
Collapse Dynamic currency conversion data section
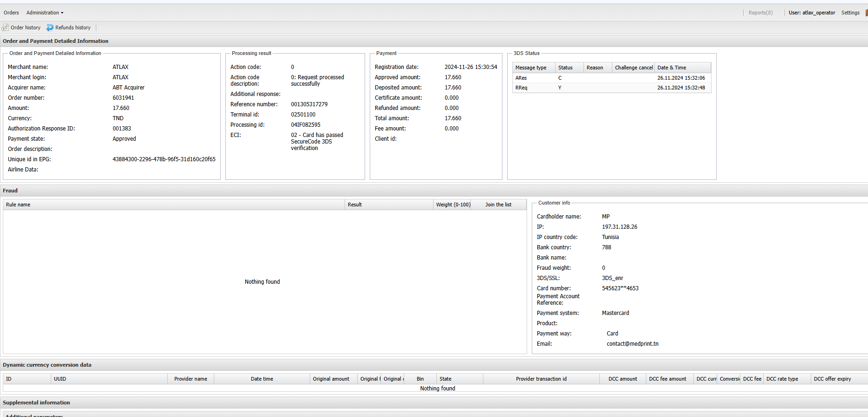tap(47, 365)
